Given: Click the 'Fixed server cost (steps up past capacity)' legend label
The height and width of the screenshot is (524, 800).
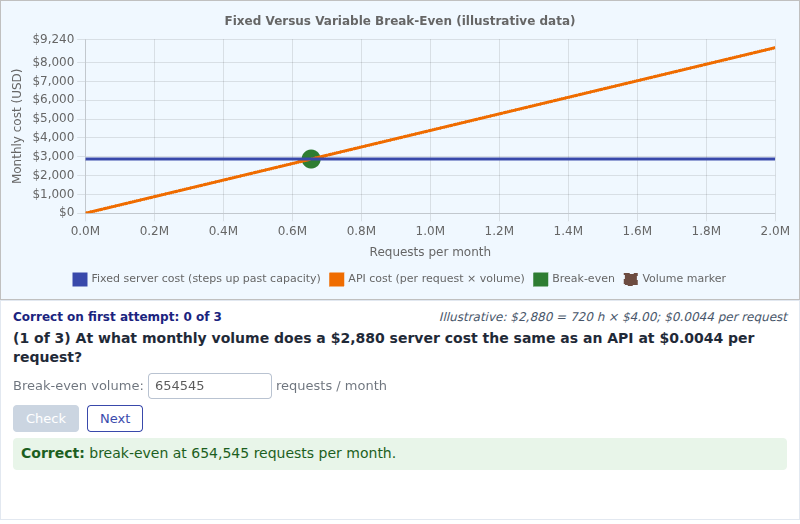Looking at the screenshot, I should (x=206, y=279).
